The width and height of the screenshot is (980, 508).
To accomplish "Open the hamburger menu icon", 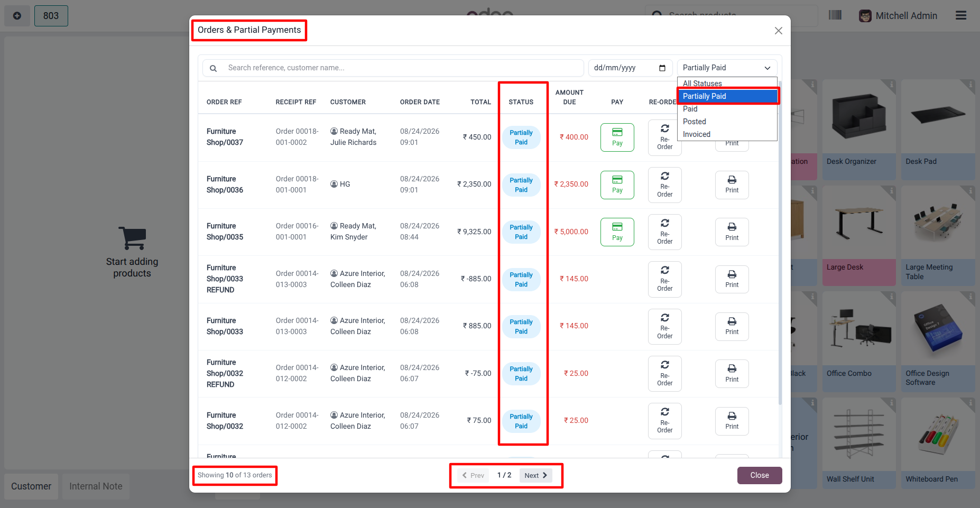I will pyautogui.click(x=961, y=15).
